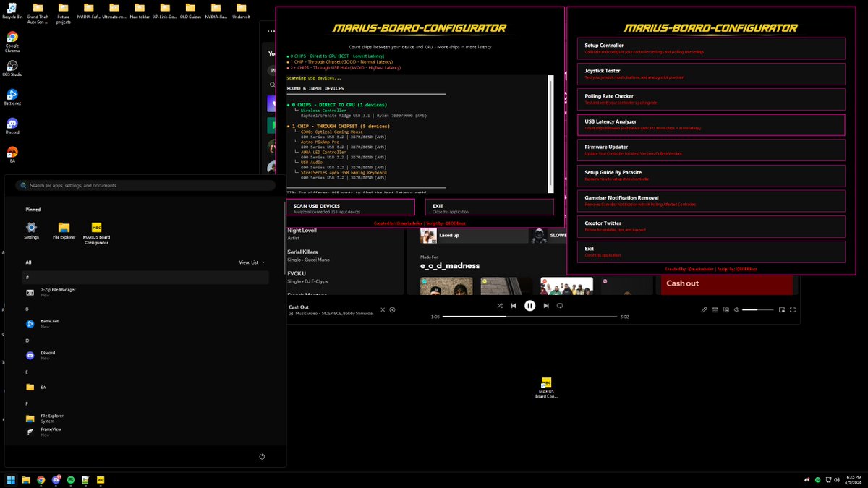
Task: Click the USB scan results scrollbar
Action: (550, 134)
